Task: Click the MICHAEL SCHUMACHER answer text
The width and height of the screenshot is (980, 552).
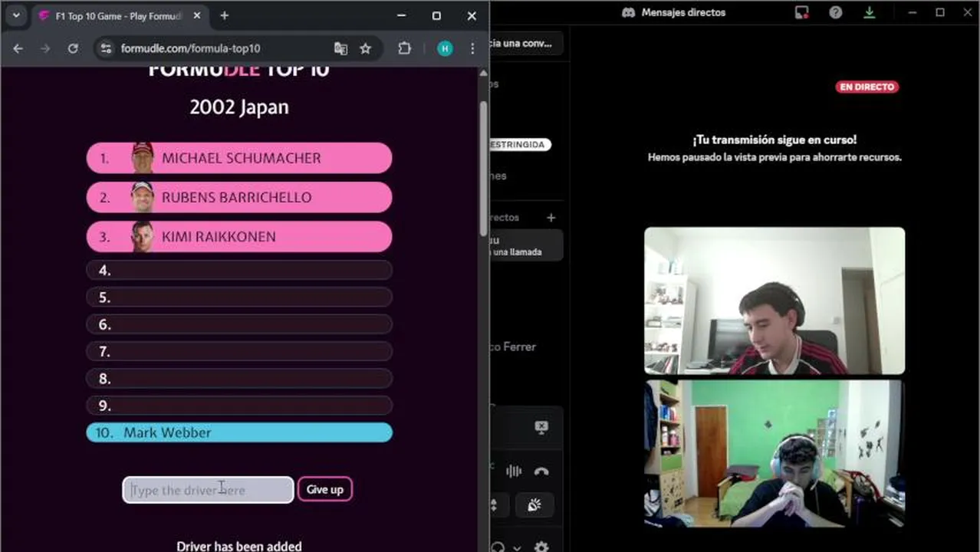Action: [242, 158]
